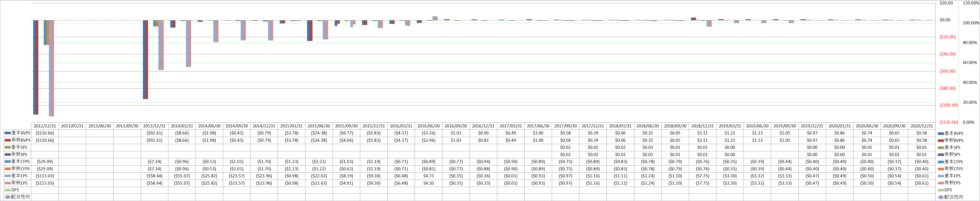Click the 基本SPS entry in the chart legend
Viewport: 980px width, 201px height.
click(x=949, y=148)
